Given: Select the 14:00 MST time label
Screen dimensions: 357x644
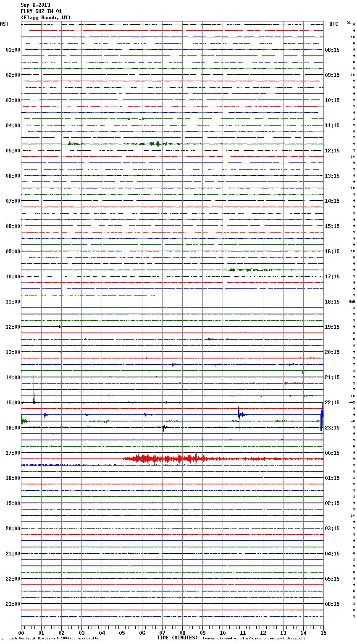Looking at the screenshot, I should [13, 377].
